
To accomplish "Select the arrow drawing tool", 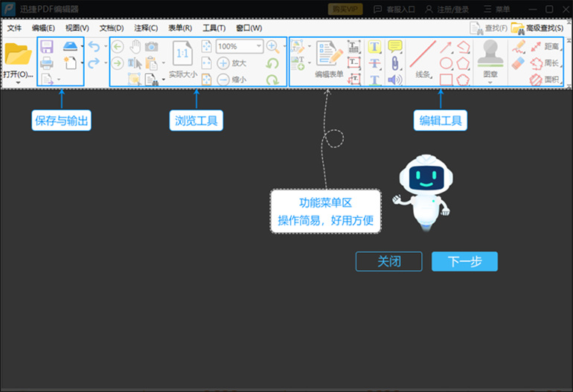I will [446, 47].
